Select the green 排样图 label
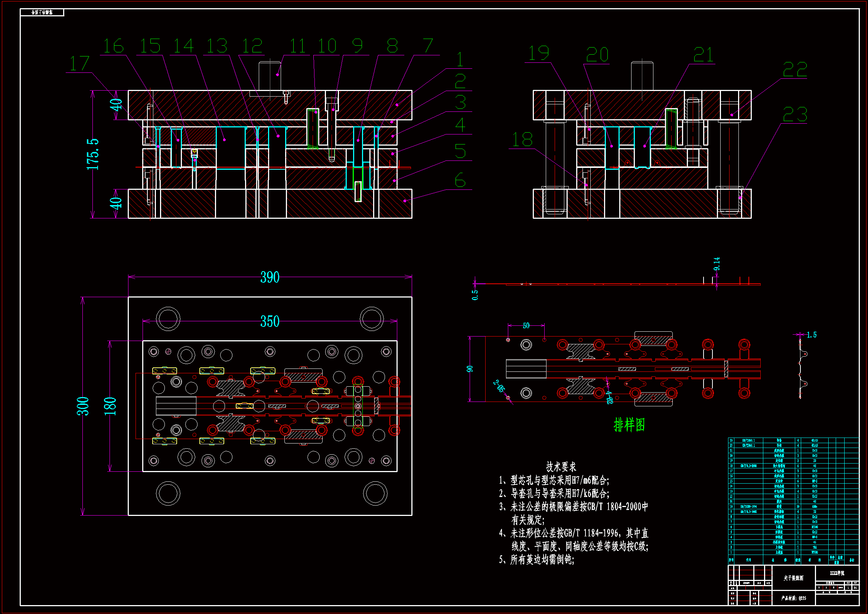 tap(629, 425)
